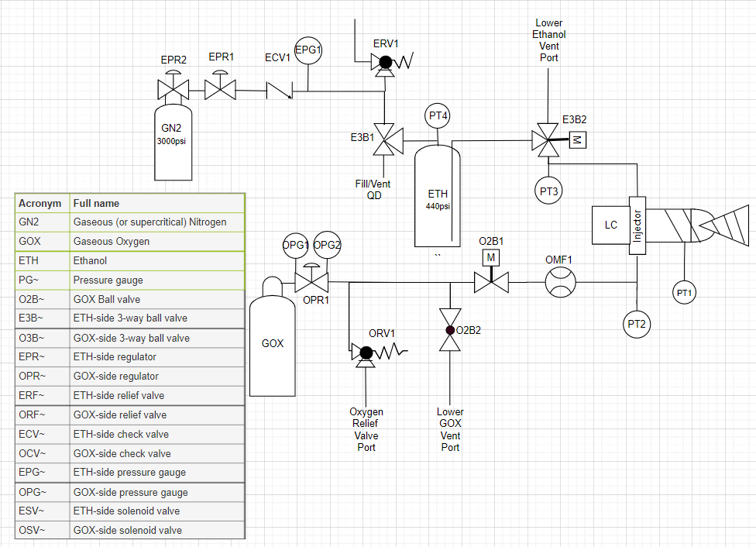Image resolution: width=756 pixels, height=547 pixels.
Task: Select the GN2 3000psi nitrogen tank
Action: [170, 138]
